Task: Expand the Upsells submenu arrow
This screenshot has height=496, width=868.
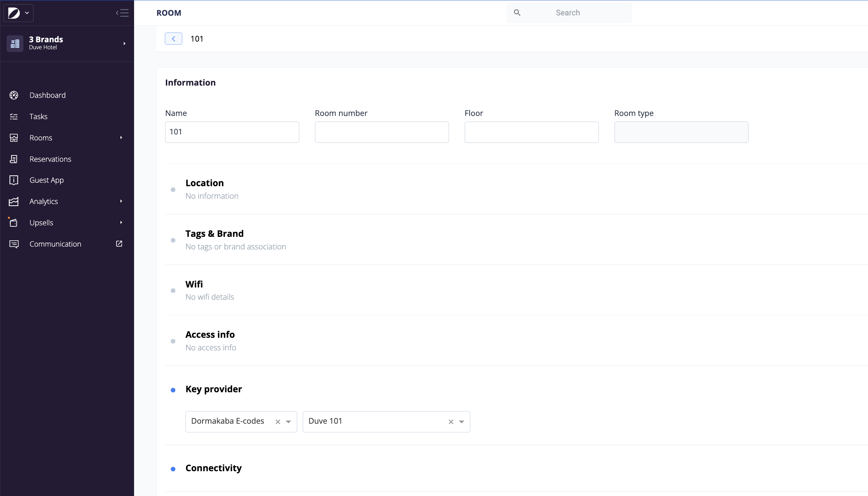Action: click(x=121, y=223)
